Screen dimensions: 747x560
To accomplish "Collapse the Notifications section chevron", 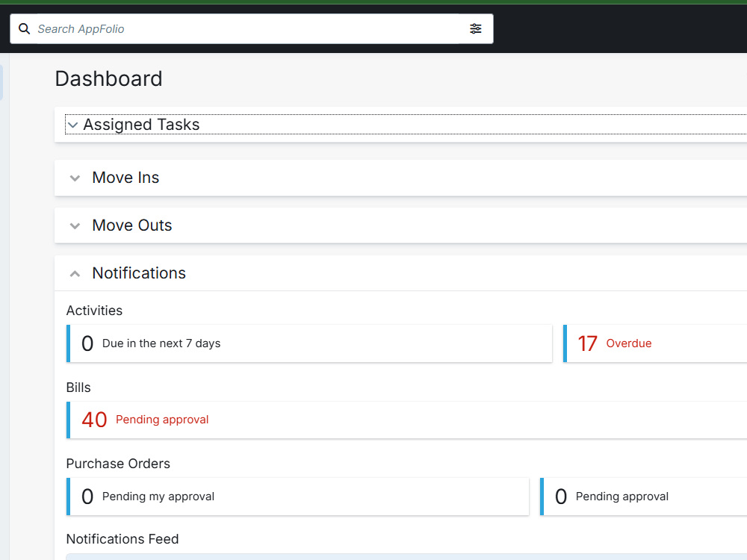I will pyautogui.click(x=75, y=273).
